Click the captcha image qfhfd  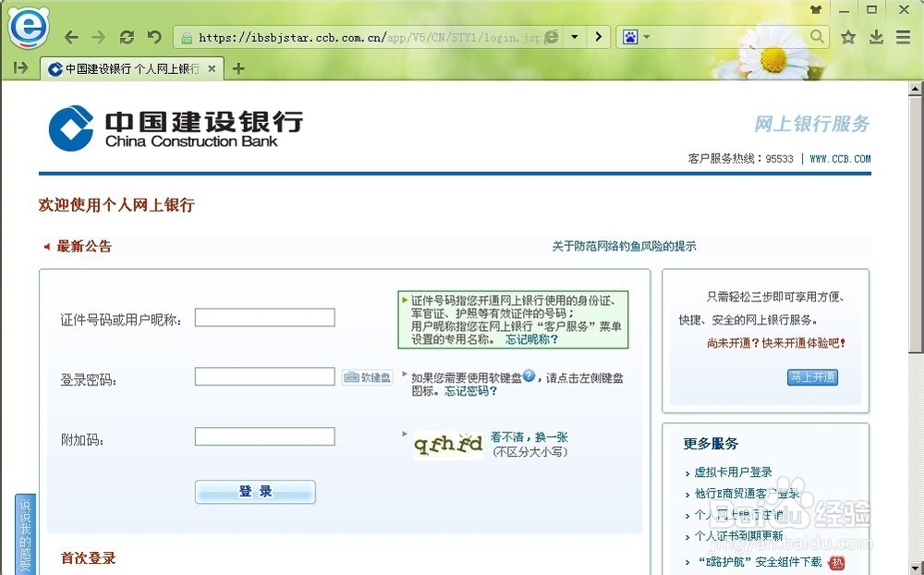click(448, 445)
